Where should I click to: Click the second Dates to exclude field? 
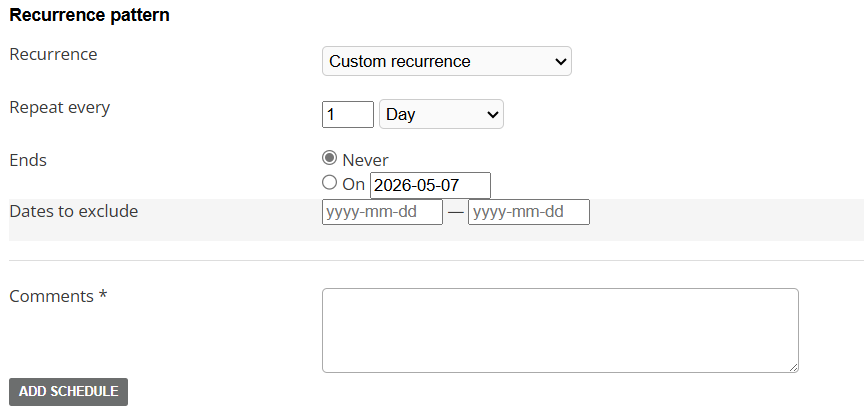(x=528, y=212)
